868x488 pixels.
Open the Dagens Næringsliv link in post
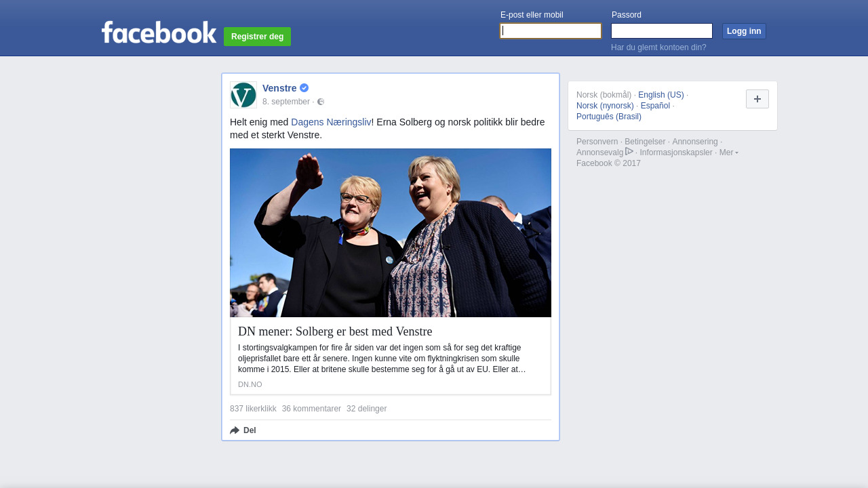pyautogui.click(x=331, y=122)
